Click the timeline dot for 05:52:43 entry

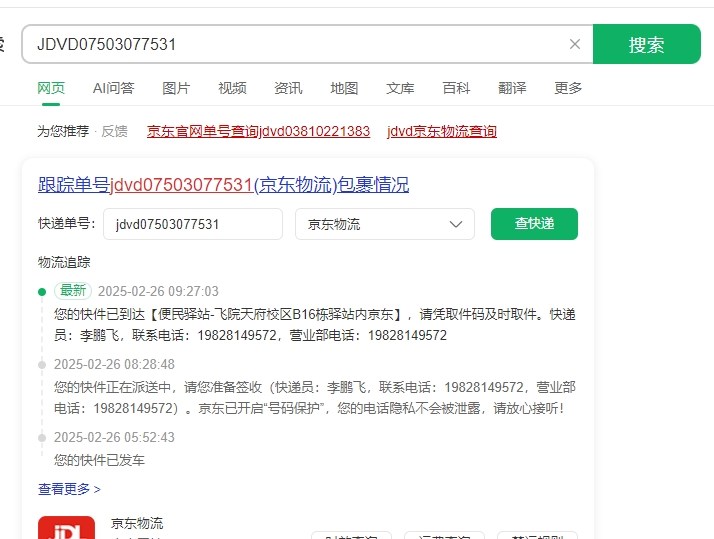pyautogui.click(x=42, y=438)
